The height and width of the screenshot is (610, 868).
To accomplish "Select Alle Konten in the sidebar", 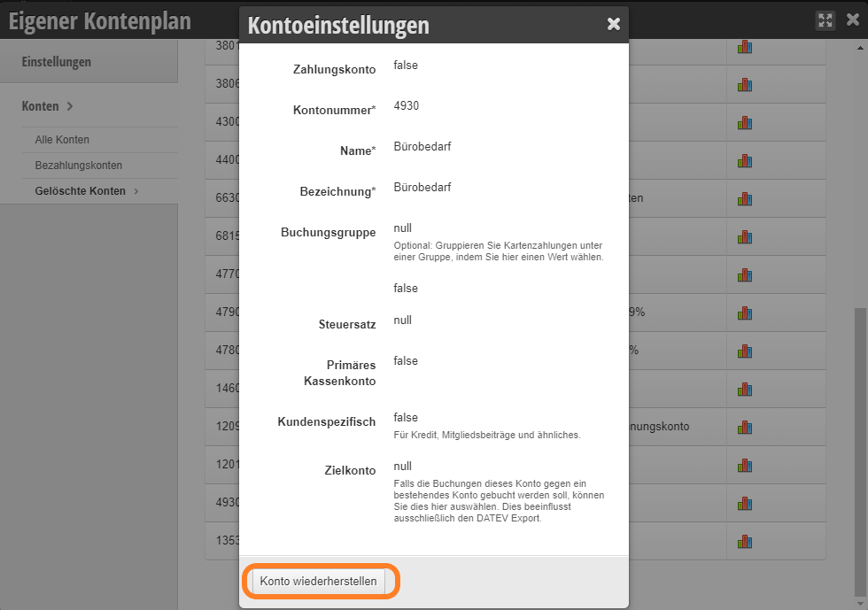I will (x=62, y=140).
